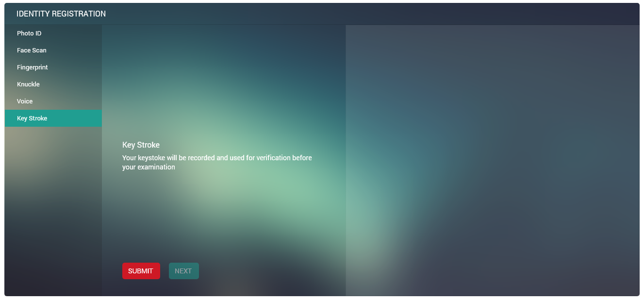This screenshot has width=644, height=302.
Task: Advance to the next registration step
Action: click(x=183, y=270)
